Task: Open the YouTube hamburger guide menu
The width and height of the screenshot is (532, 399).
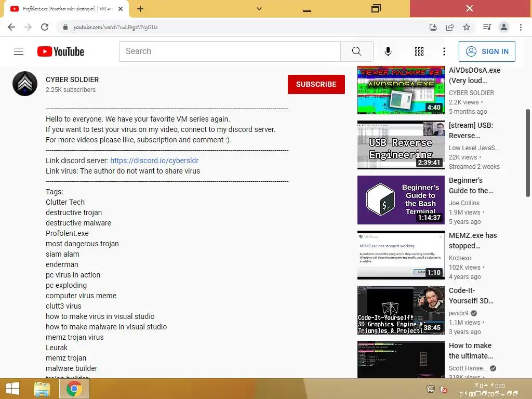Action: (x=19, y=51)
